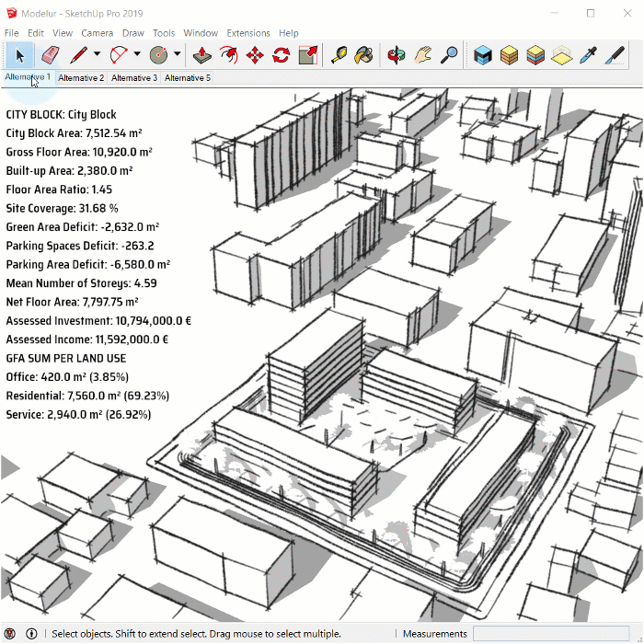Select the Eraser tool

[x=51, y=54]
